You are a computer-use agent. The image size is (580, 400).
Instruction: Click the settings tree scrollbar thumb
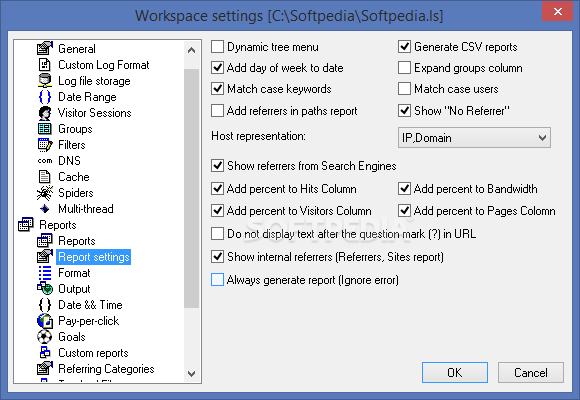point(191,188)
